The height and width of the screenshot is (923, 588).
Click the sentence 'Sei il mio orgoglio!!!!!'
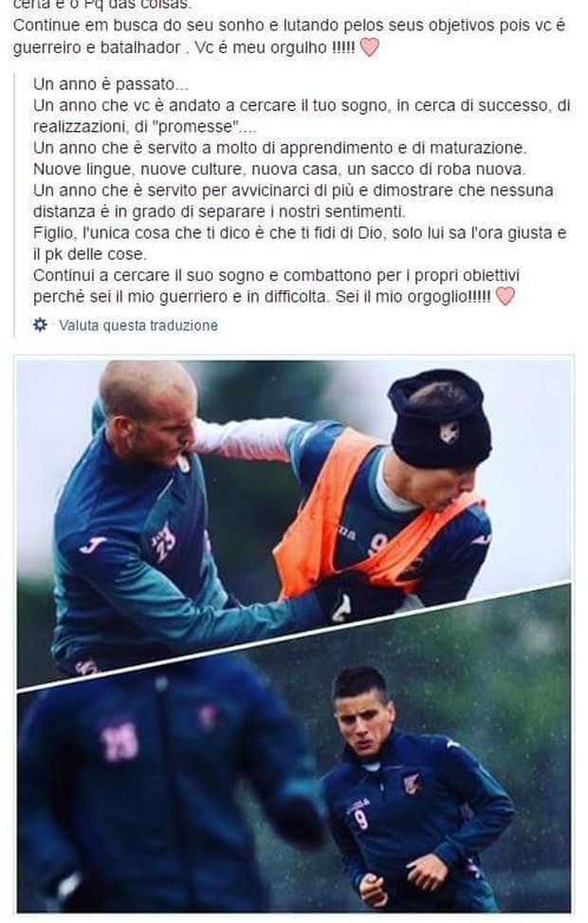(x=413, y=297)
